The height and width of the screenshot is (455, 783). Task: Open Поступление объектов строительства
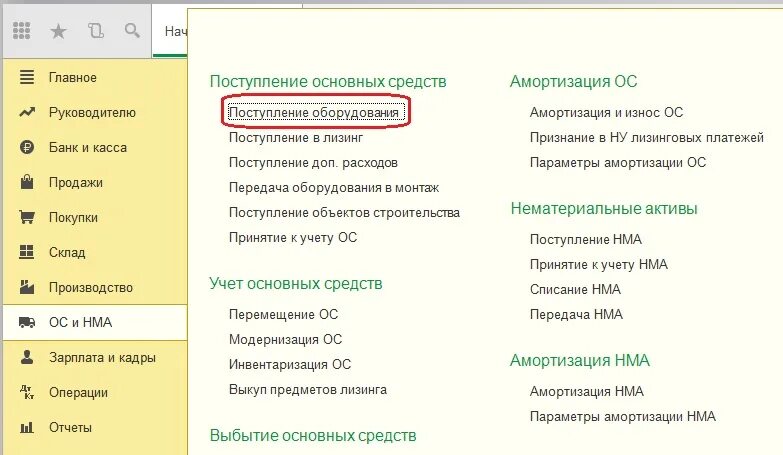(x=344, y=213)
